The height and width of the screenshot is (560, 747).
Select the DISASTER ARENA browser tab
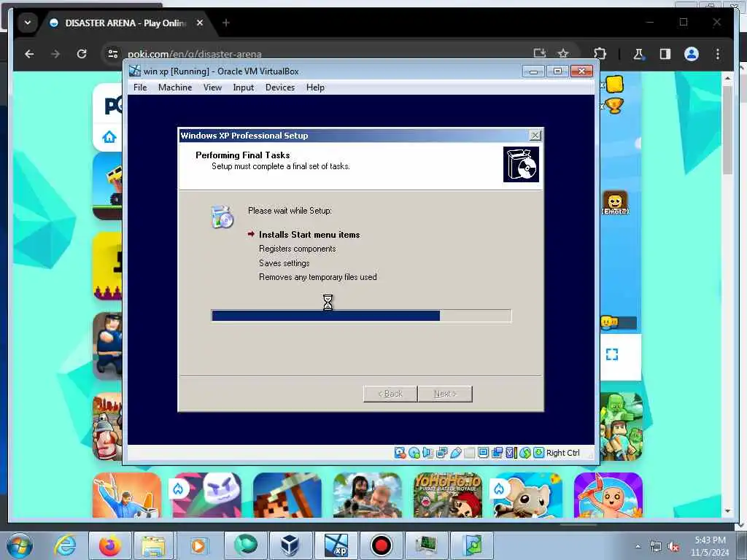click(125, 23)
